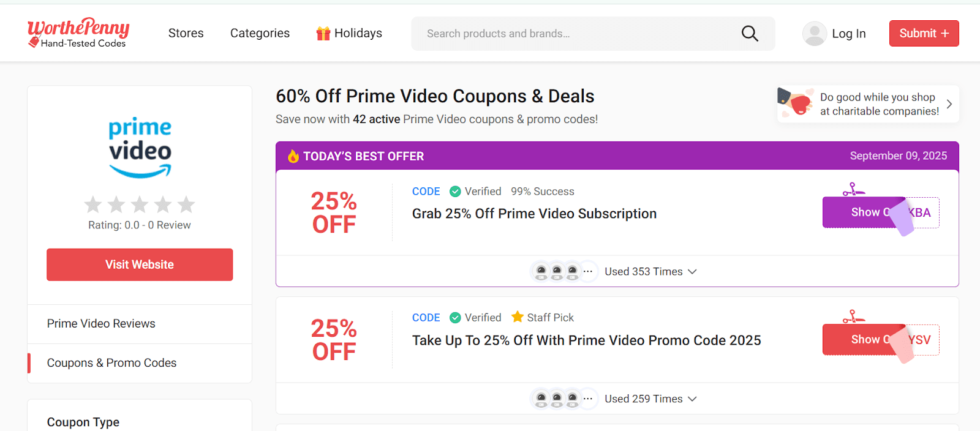This screenshot has height=431, width=980.
Task: Click the Holidays gift box icon
Action: [x=323, y=33]
